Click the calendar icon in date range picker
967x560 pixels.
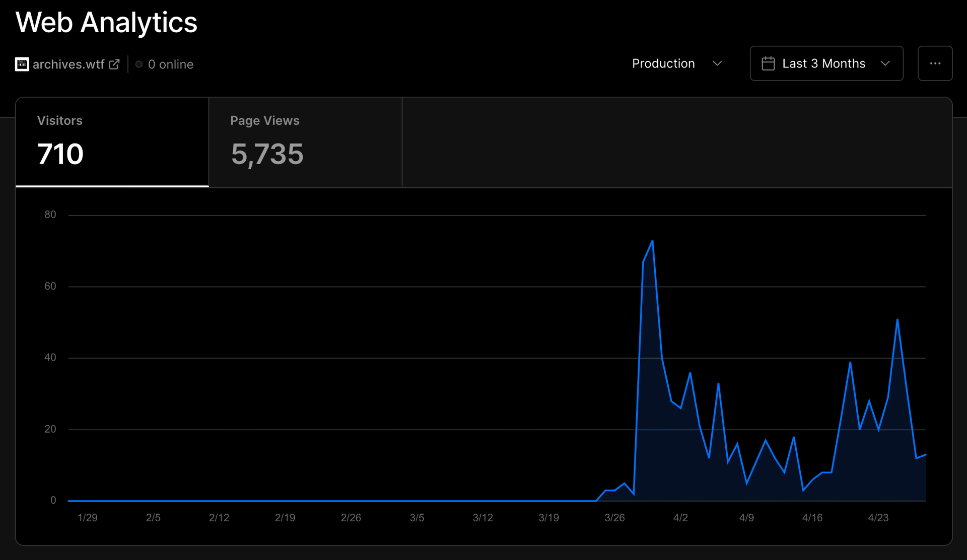click(768, 63)
